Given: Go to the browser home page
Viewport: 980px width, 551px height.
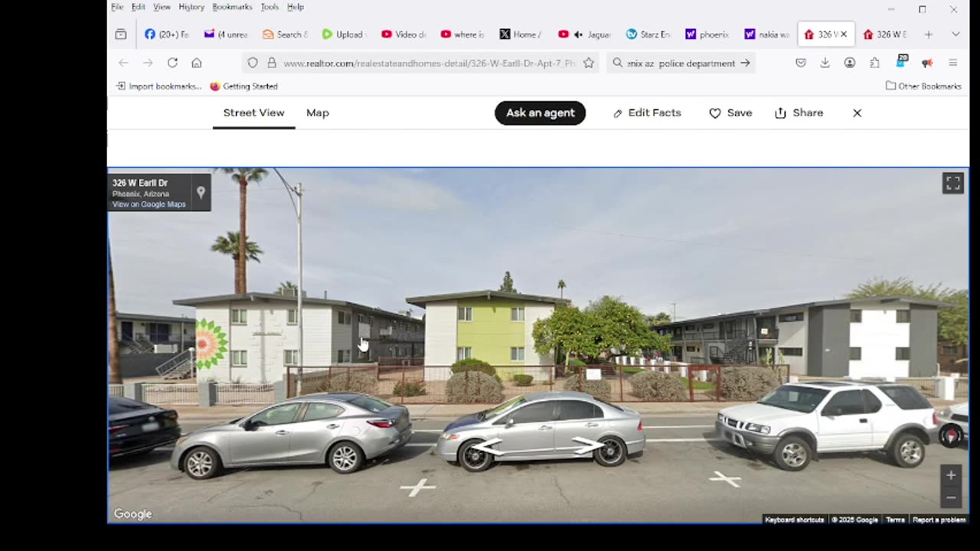Looking at the screenshot, I should [x=197, y=63].
